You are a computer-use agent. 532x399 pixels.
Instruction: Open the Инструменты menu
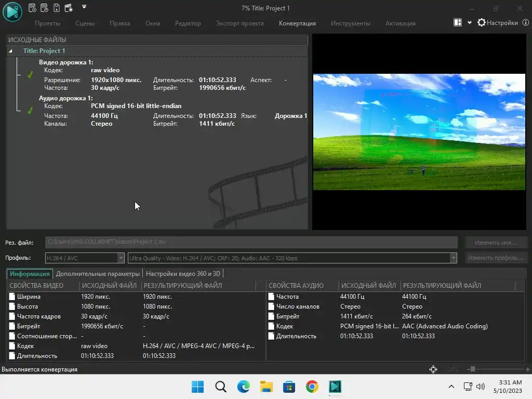point(351,23)
